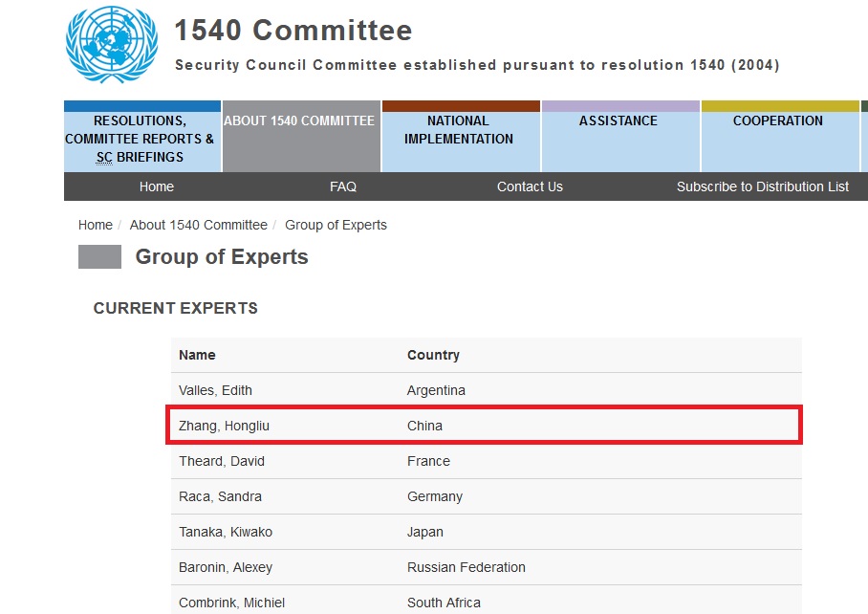Click Subscribe to Distribution List
This screenshot has height=614, width=868.
(x=762, y=186)
